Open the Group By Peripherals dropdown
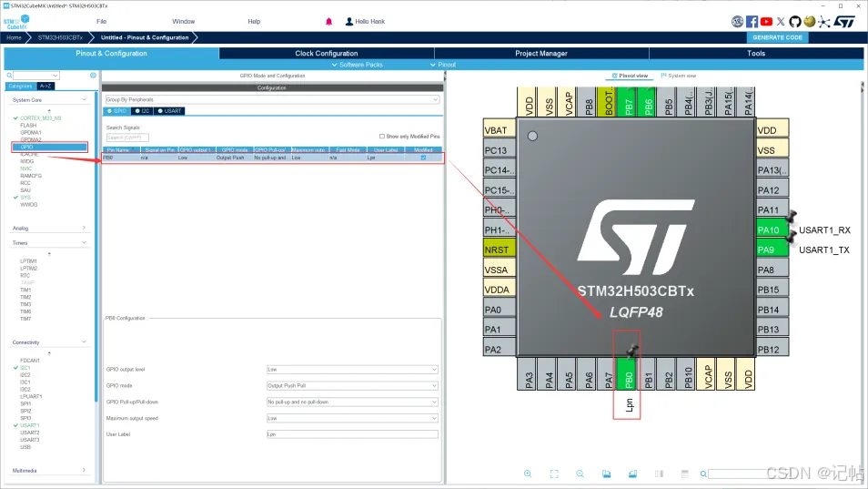The image size is (868, 489). (x=272, y=98)
